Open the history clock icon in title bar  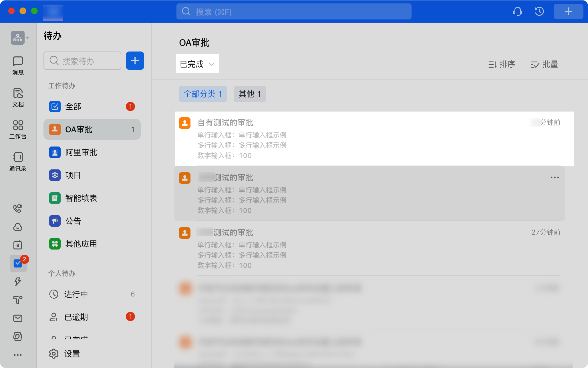(x=539, y=11)
